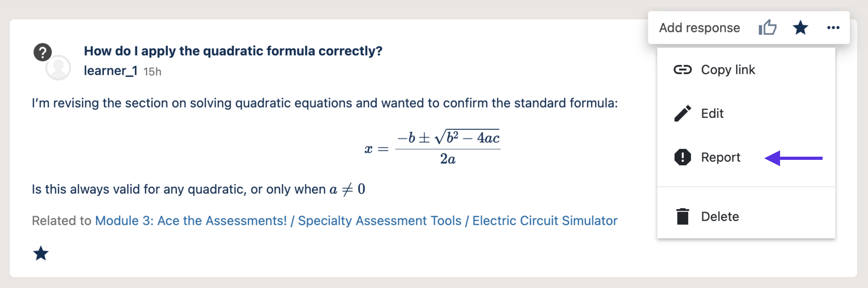Click the chain link icon
The height and width of the screenshot is (288, 868).
coord(682,70)
